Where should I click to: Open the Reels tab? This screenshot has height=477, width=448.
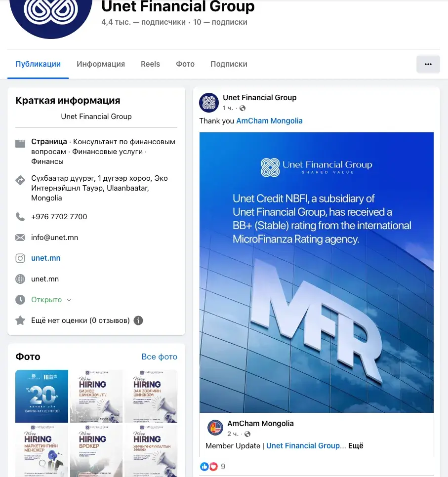[x=150, y=64]
